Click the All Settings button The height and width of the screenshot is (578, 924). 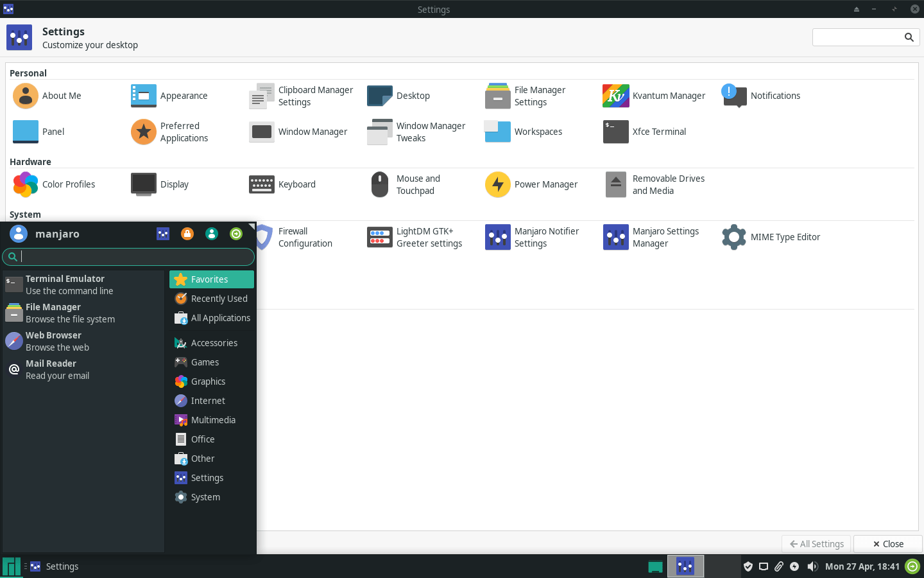816,544
